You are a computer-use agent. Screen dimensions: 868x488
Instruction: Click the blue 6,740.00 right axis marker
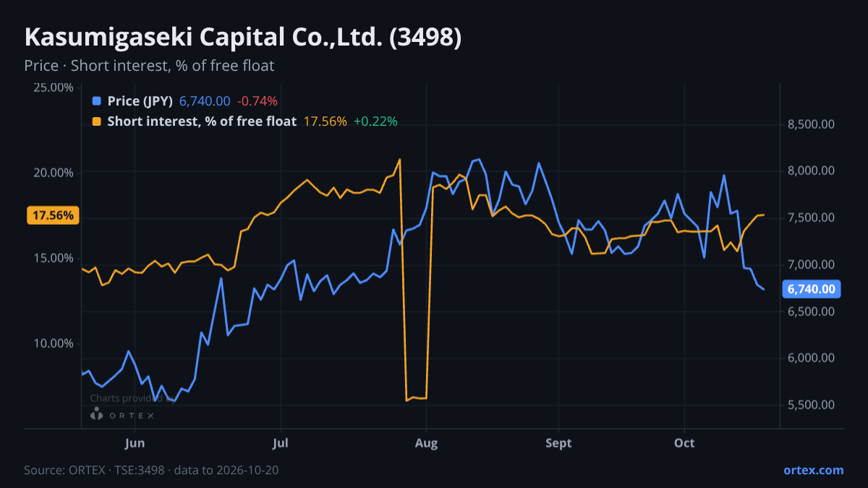coord(811,289)
